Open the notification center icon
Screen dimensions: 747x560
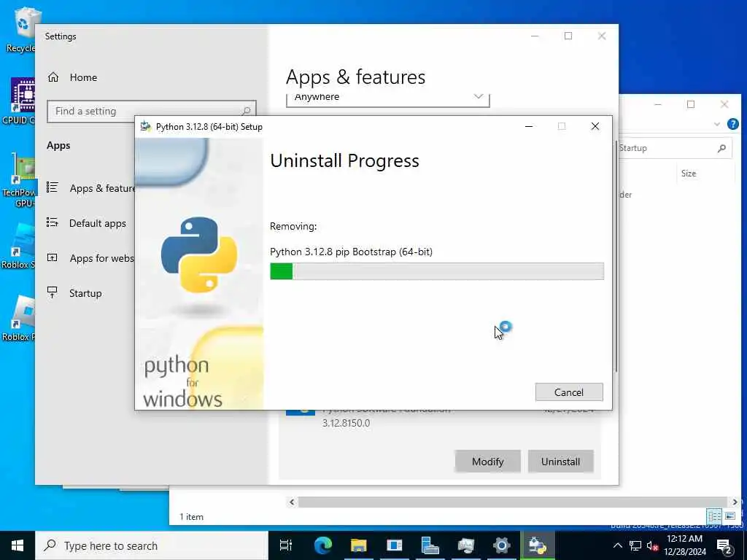pos(724,545)
